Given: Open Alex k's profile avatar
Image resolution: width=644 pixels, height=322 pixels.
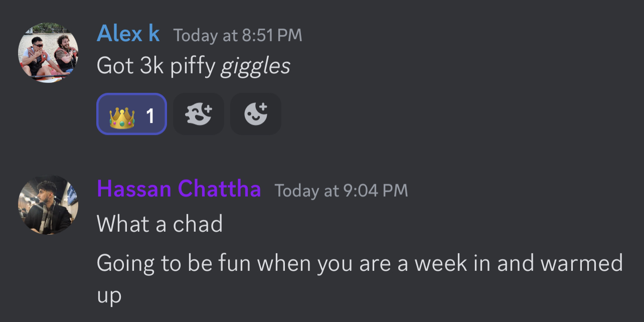Looking at the screenshot, I should [48, 53].
